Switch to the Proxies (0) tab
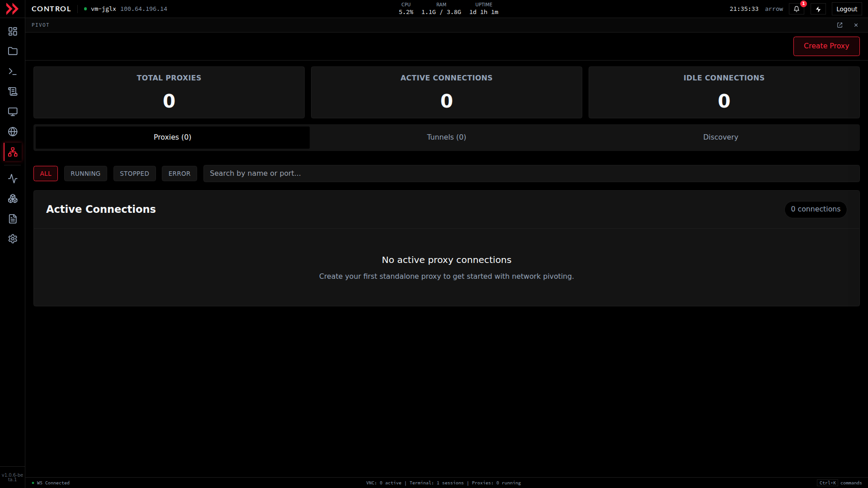 click(x=172, y=137)
